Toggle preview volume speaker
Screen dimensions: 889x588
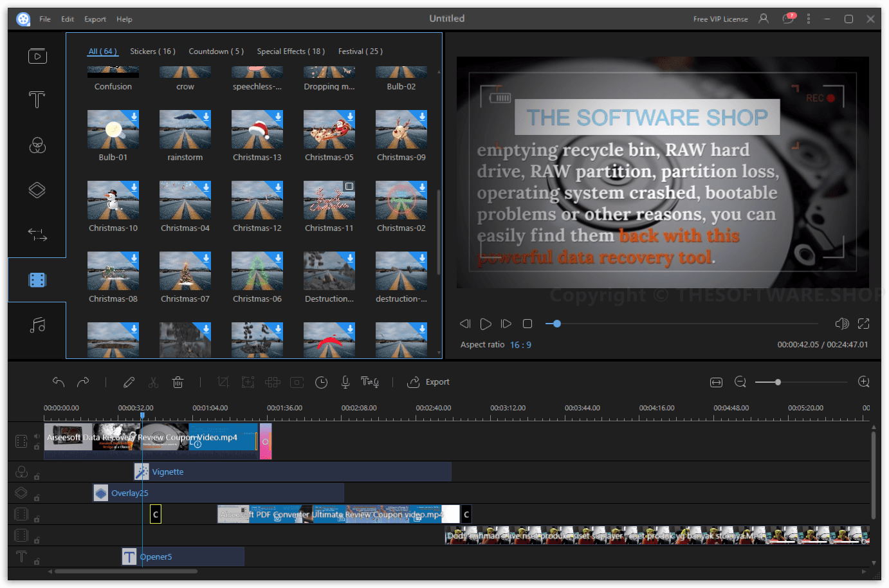(841, 324)
